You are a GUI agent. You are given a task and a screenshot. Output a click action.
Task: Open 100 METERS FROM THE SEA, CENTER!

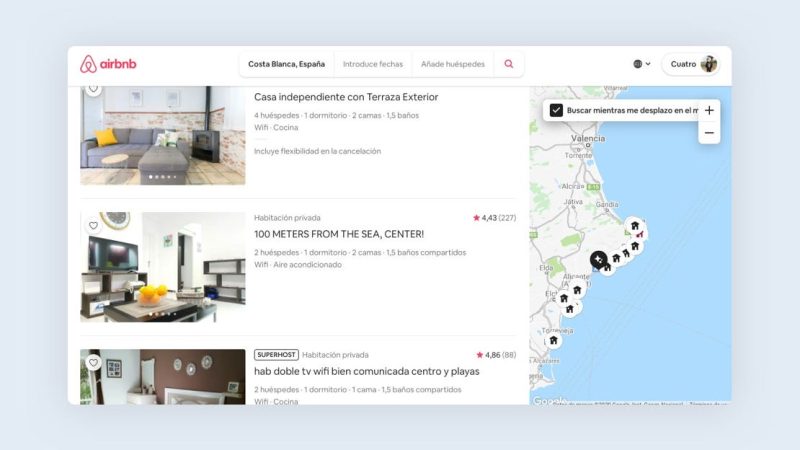tap(339, 234)
